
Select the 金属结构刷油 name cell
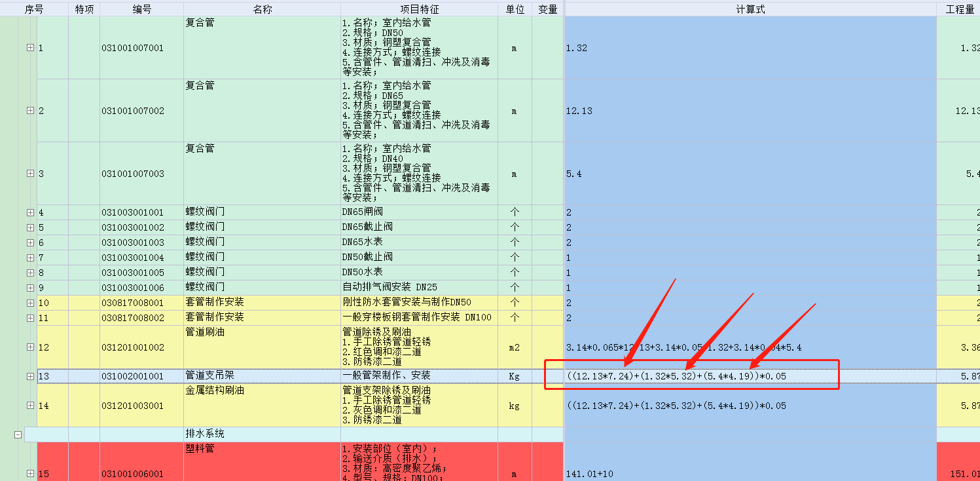click(x=262, y=406)
